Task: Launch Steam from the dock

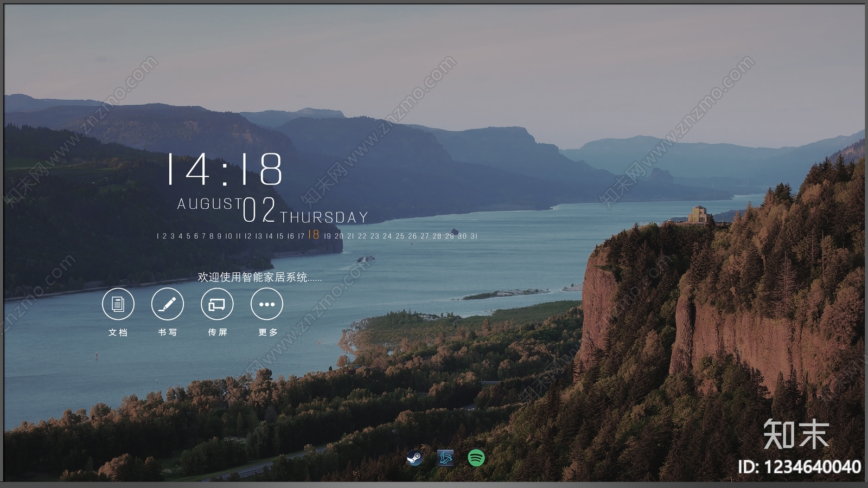Action: (x=415, y=458)
